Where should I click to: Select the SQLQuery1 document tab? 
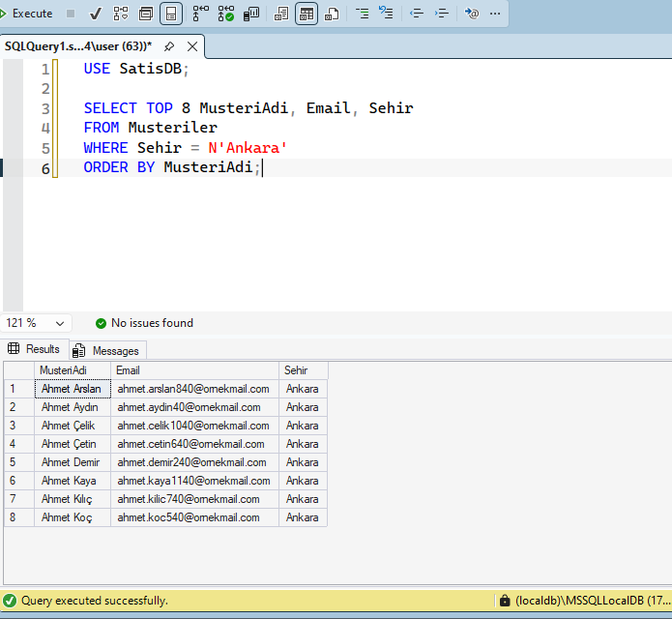tap(78, 46)
